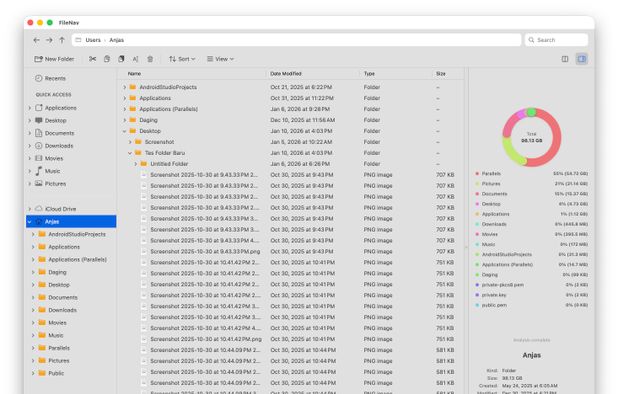This screenshot has height=394, width=618.
Task: Click the New Folder button
Action: pos(54,59)
